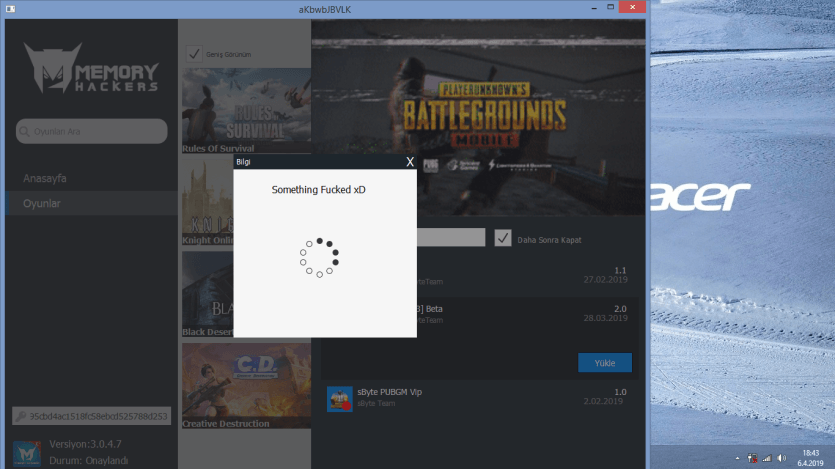This screenshot has height=469, width=835.
Task: Click the Memory Hackers logo
Action: (91, 68)
